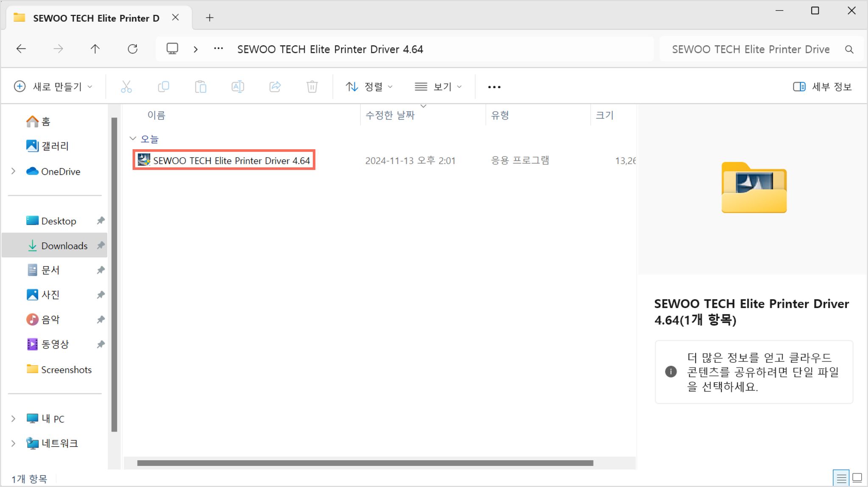The width and height of the screenshot is (868, 487).
Task: Switch to details list view in status bar
Action: [841, 479]
